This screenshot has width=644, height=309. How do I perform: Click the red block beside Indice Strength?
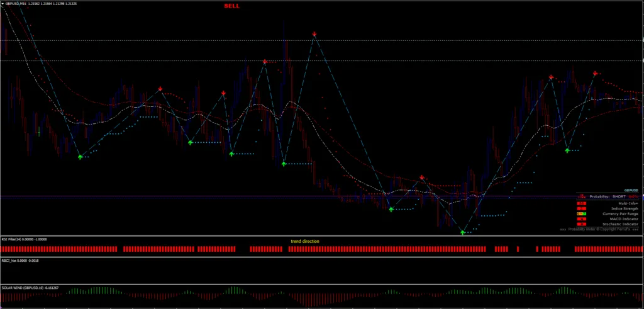(x=581, y=209)
